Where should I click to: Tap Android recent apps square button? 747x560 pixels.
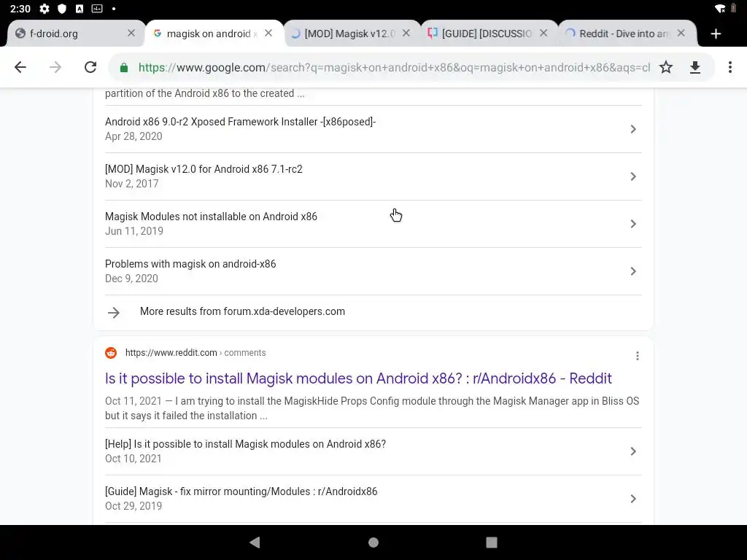492,542
